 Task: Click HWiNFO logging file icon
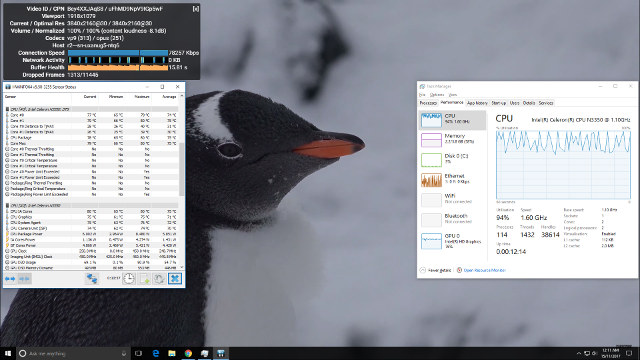click(144, 278)
